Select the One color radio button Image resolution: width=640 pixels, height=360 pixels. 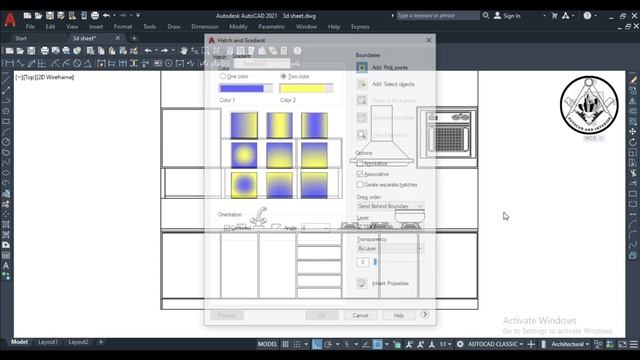pos(223,76)
